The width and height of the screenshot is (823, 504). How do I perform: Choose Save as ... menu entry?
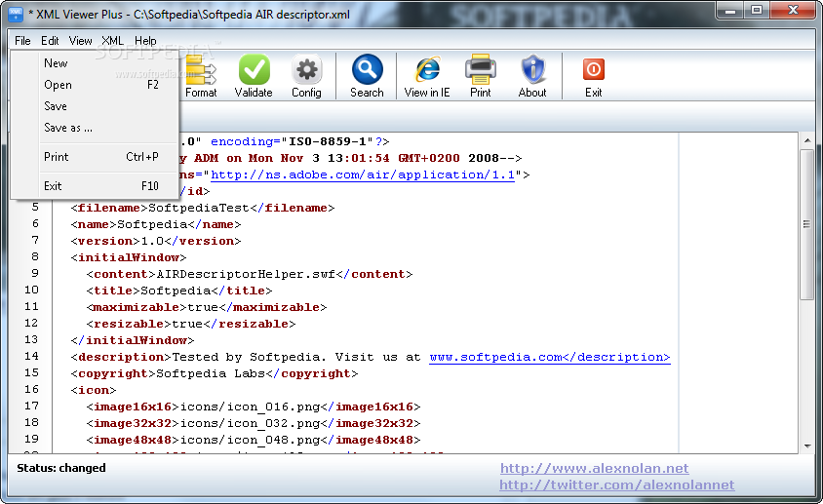pos(95,128)
